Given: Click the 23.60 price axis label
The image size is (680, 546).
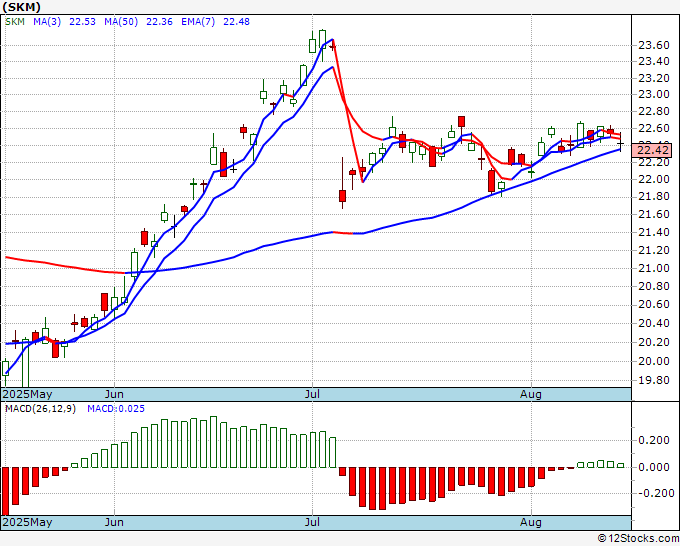Looking at the screenshot, I should [654, 45].
